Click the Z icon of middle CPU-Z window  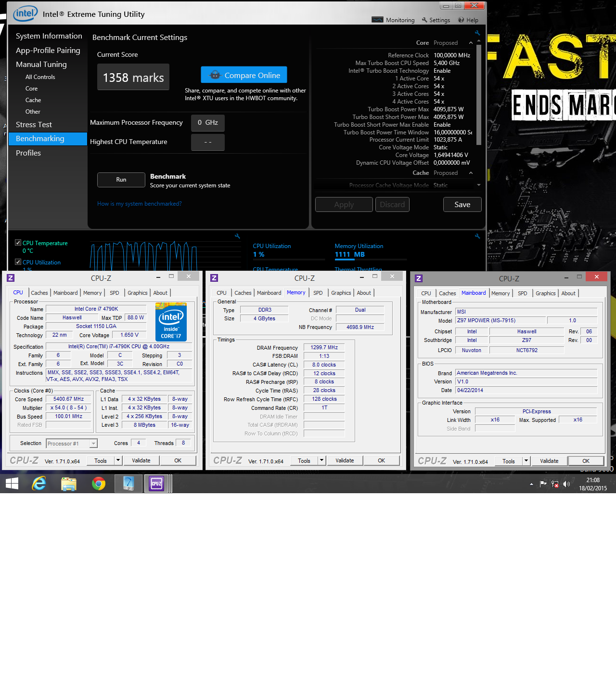[214, 278]
